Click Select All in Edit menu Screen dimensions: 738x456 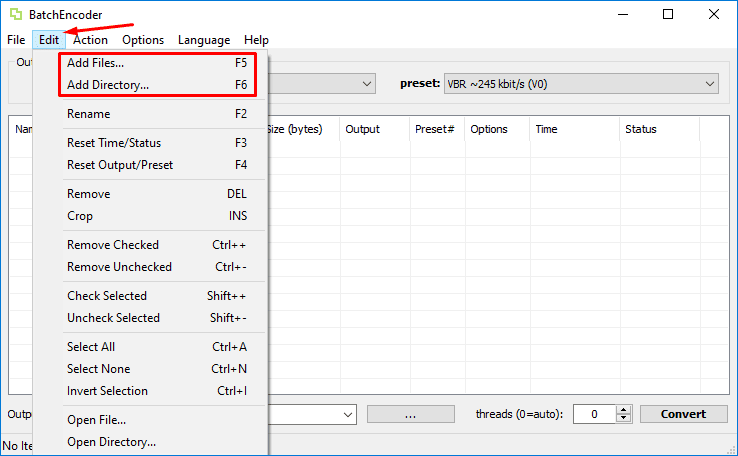(x=157, y=347)
